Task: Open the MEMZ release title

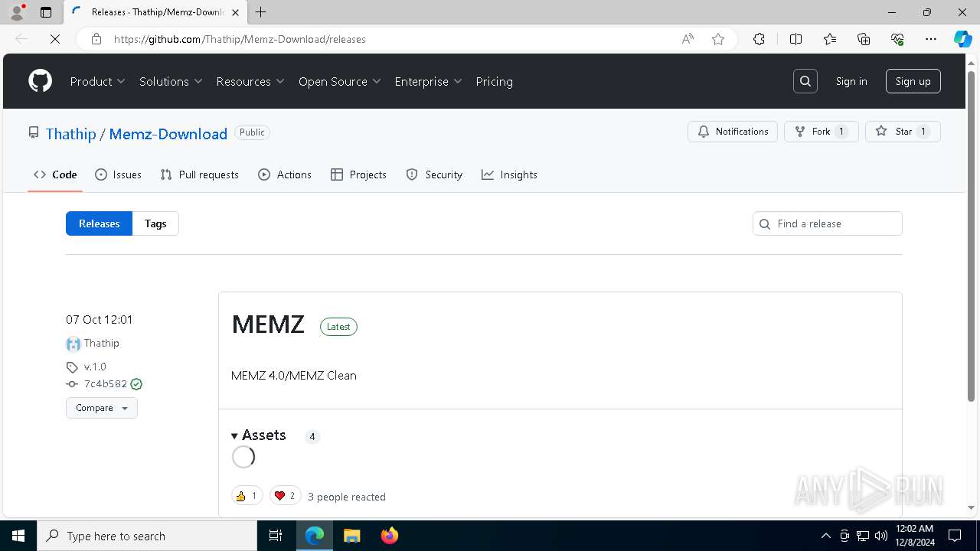Action: (268, 324)
